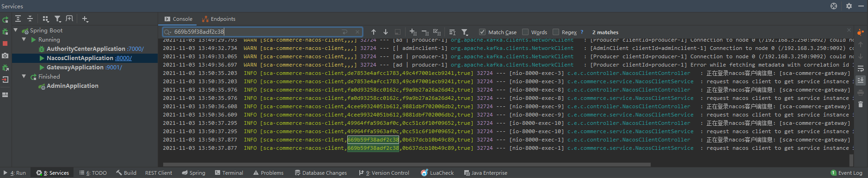Open the :9001/ port link

(x=114, y=67)
